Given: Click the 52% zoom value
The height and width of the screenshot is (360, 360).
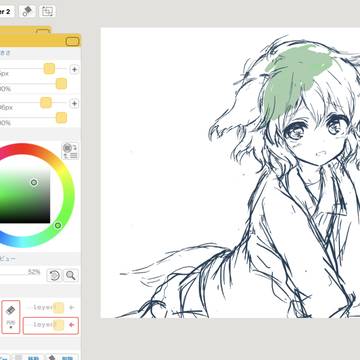Looking at the screenshot, I should pyautogui.click(x=34, y=272).
